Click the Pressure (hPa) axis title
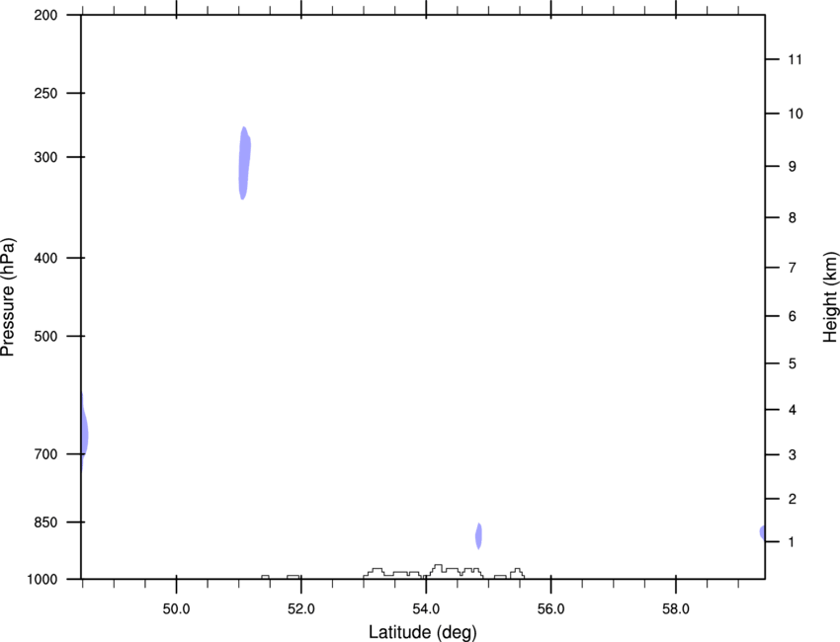The width and height of the screenshot is (840, 642). pyautogui.click(x=8, y=297)
